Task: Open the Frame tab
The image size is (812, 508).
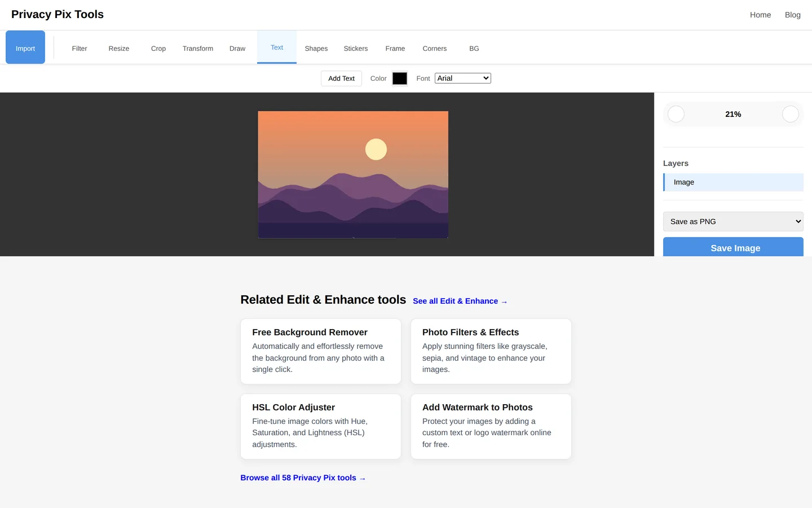Action: pos(395,49)
